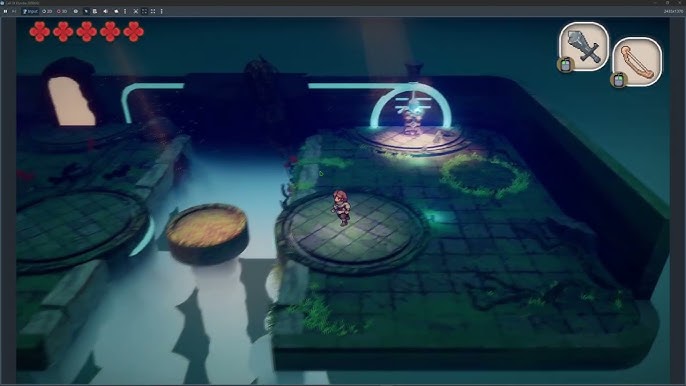This screenshot has width=686, height=386.
Task: Click the crossed-arrows embed icon
Action: pyautogui.click(x=136, y=11)
